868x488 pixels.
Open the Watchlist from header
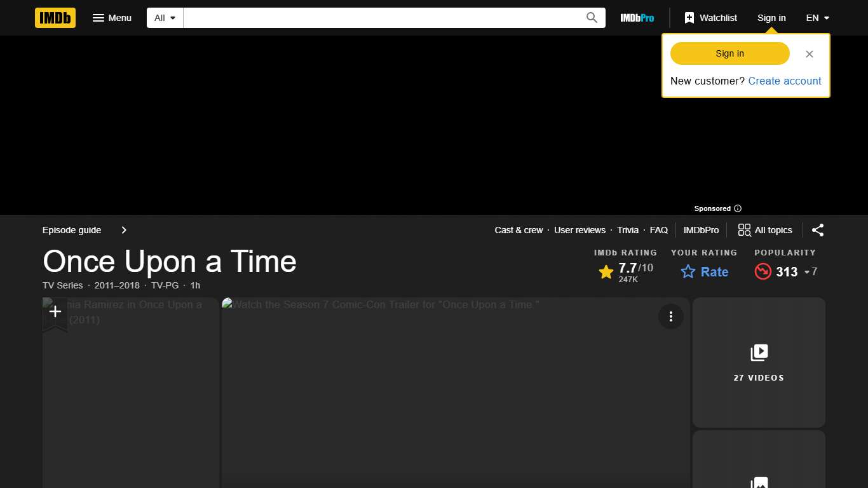click(710, 18)
